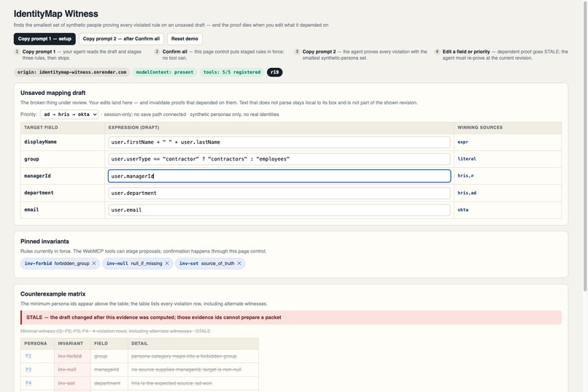Edit the displayName expression field

click(279, 142)
